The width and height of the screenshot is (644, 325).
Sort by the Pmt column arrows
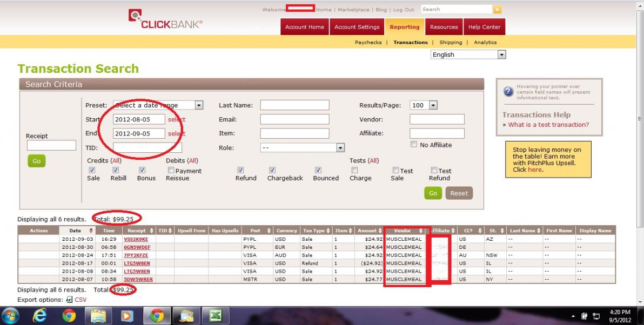point(269,231)
